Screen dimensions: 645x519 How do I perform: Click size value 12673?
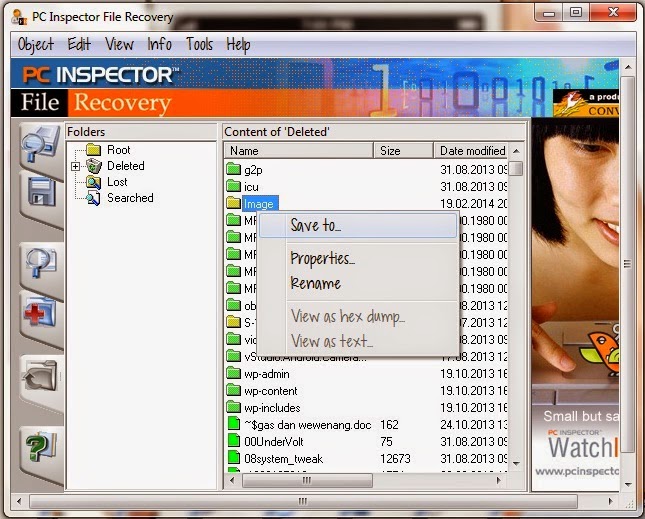(x=395, y=459)
